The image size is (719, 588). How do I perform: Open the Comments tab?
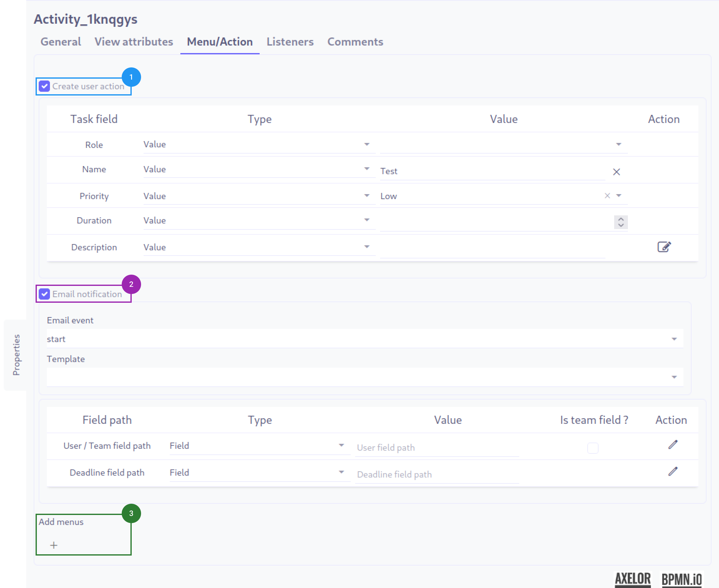tap(355, 42)
